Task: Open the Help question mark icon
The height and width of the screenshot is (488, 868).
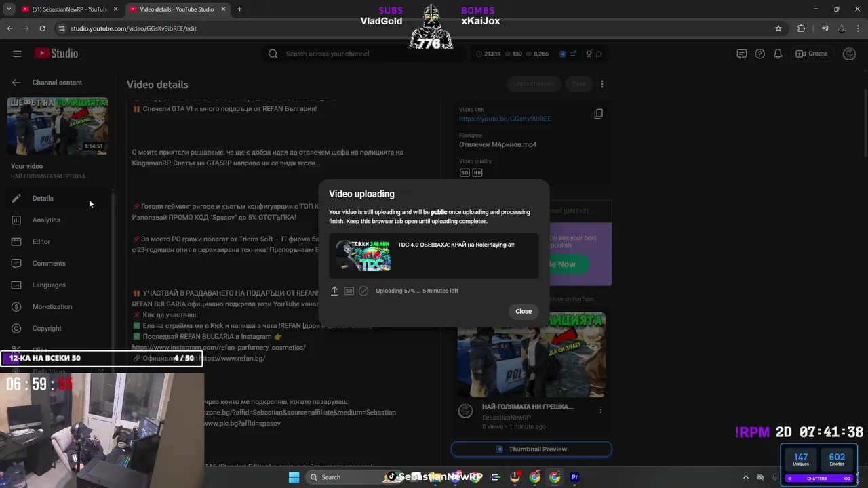Action: (760, 54)
